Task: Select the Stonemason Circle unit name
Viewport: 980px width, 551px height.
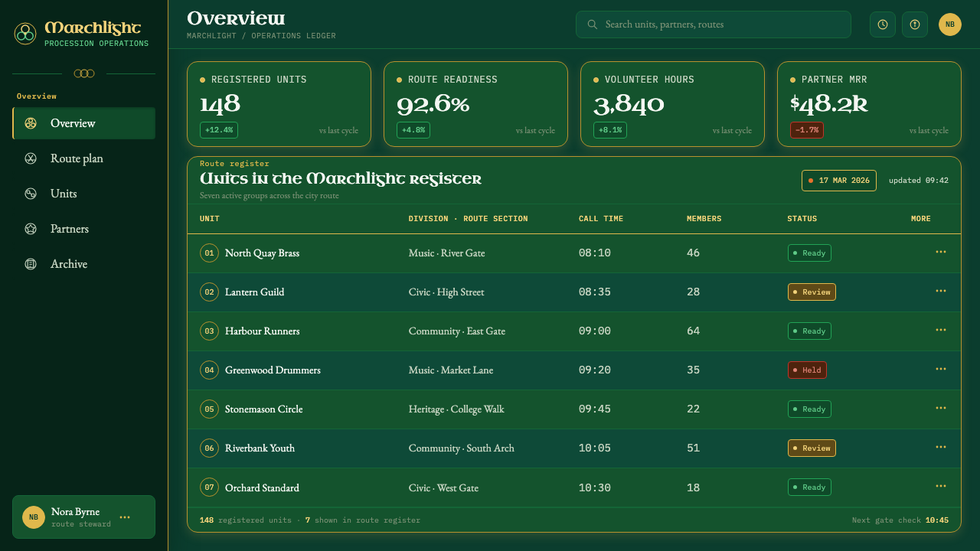Action: pyautogui.click(x=264, y=409)
